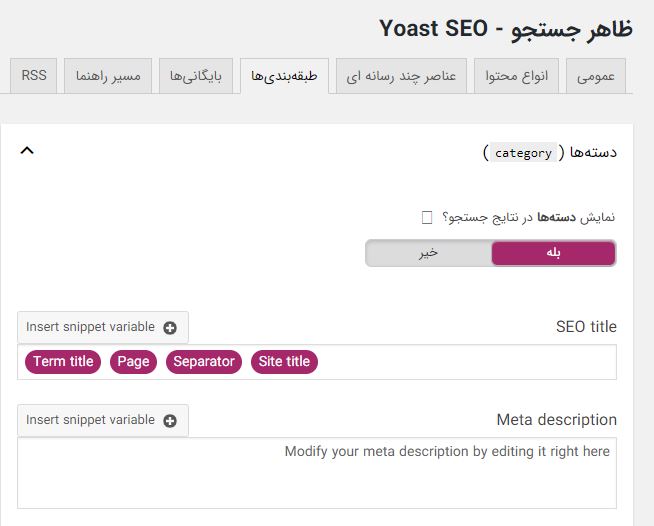Open the RSS tab
The image size is (654, 526).
coord(33,76)
